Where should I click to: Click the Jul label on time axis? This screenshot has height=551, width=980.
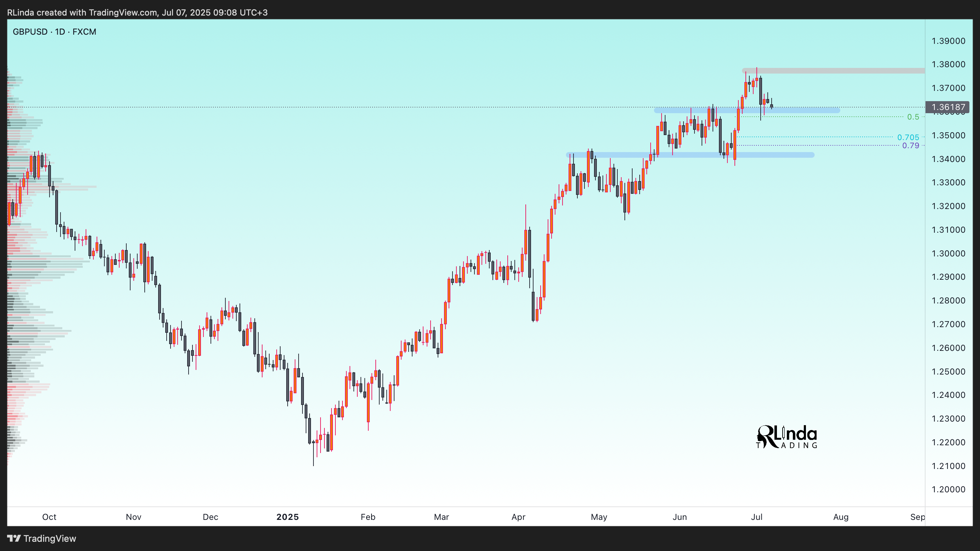tap(757, 517)
